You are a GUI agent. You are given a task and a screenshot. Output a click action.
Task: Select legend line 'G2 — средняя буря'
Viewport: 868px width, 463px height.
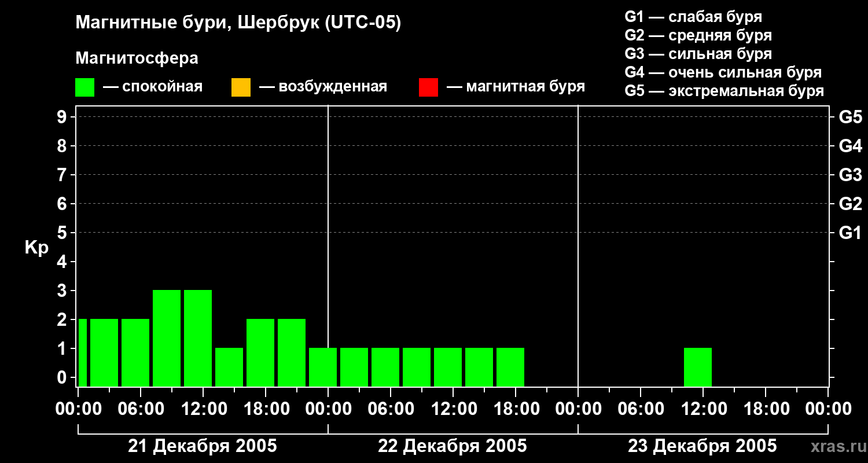click(698, 35)
